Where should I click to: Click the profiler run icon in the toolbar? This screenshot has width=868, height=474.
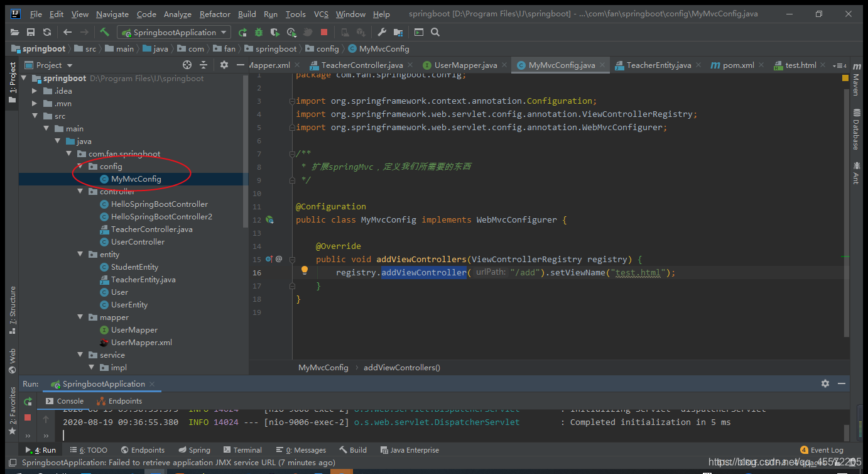click(291, 32)
